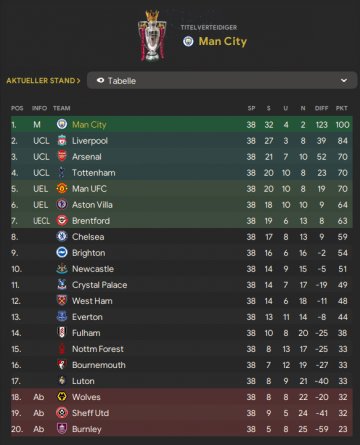The width and height of the screenshot is (360, 445).
Task: Sort table by PKT column header
Action: coord(342,108)
